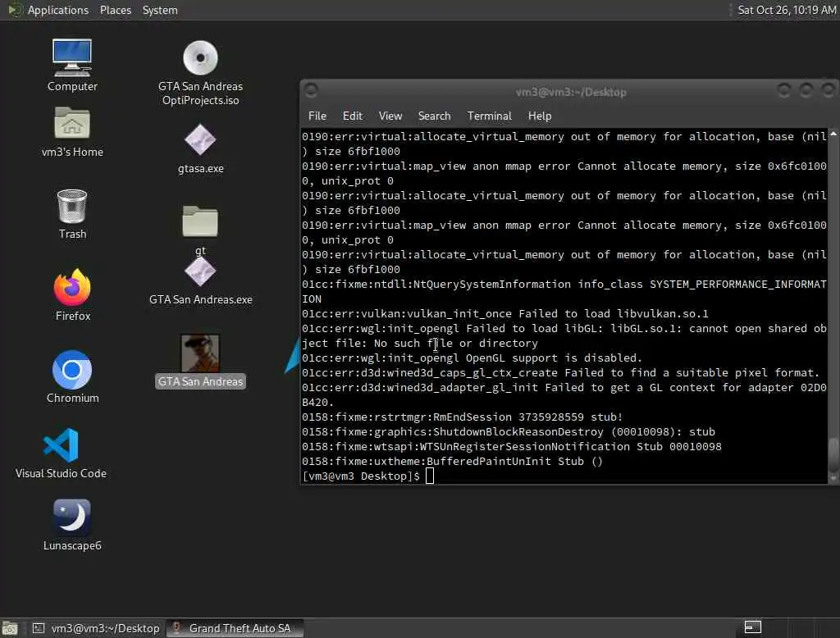Viewport: 840px width, 638px height.
Task: Open the terminal View menu
Action: [x=390, y=116]
